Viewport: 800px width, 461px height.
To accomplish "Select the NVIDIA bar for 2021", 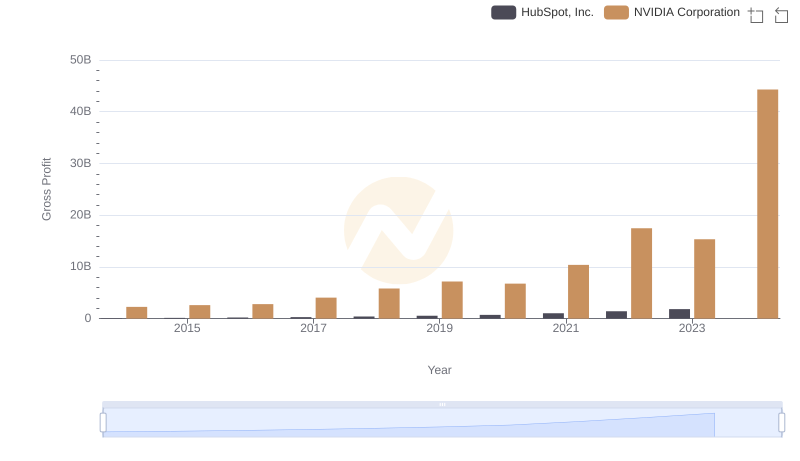I will [578, 292].
